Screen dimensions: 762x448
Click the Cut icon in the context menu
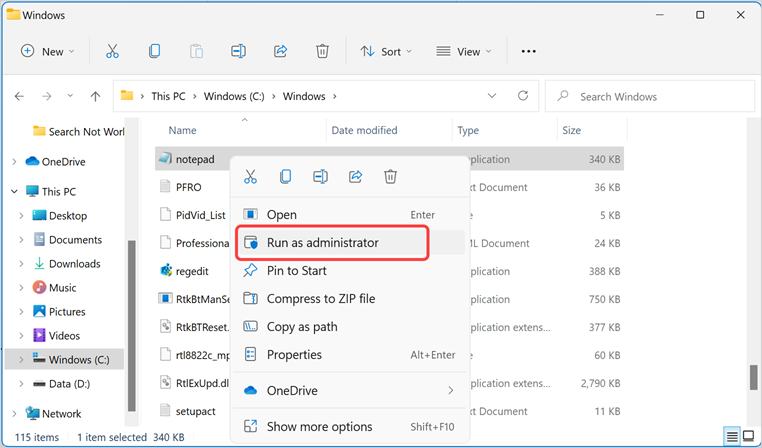250,177
